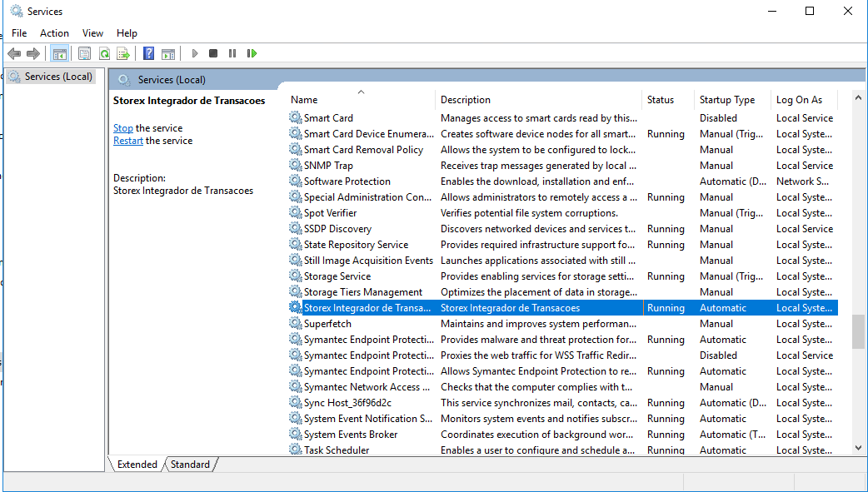Click gear icon beside SNMP Trap
This screenshot has width=868, height=492.
pyautogui.click(x=296, y=165)
